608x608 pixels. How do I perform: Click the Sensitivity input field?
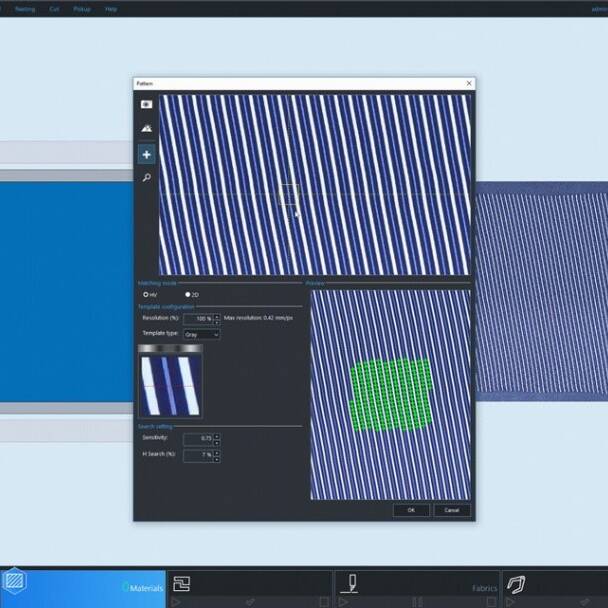pyautogui.click(x=198, y=438)
